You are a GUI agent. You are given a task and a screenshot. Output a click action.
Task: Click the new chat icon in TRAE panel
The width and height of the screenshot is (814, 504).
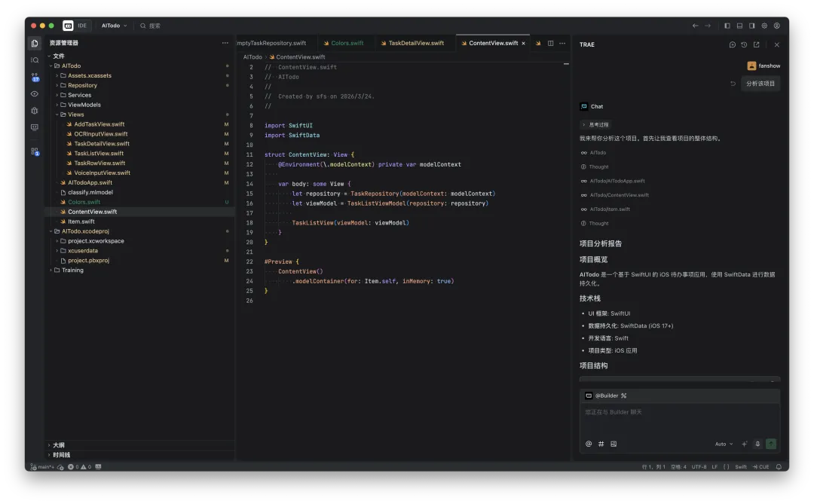point(732,44)
